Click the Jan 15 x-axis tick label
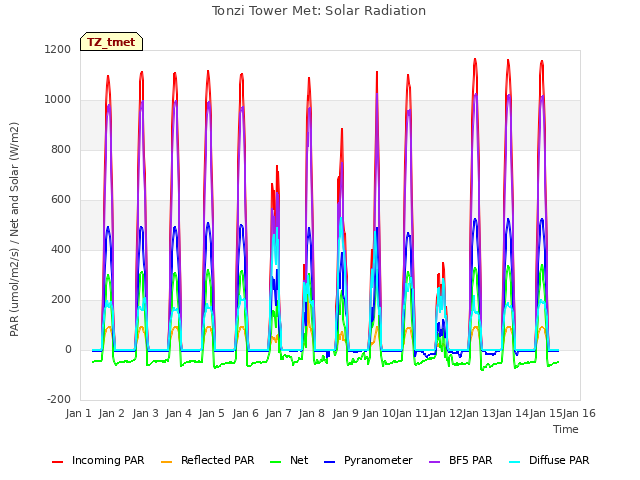This screenshot has height=480, width=640. 546,413
